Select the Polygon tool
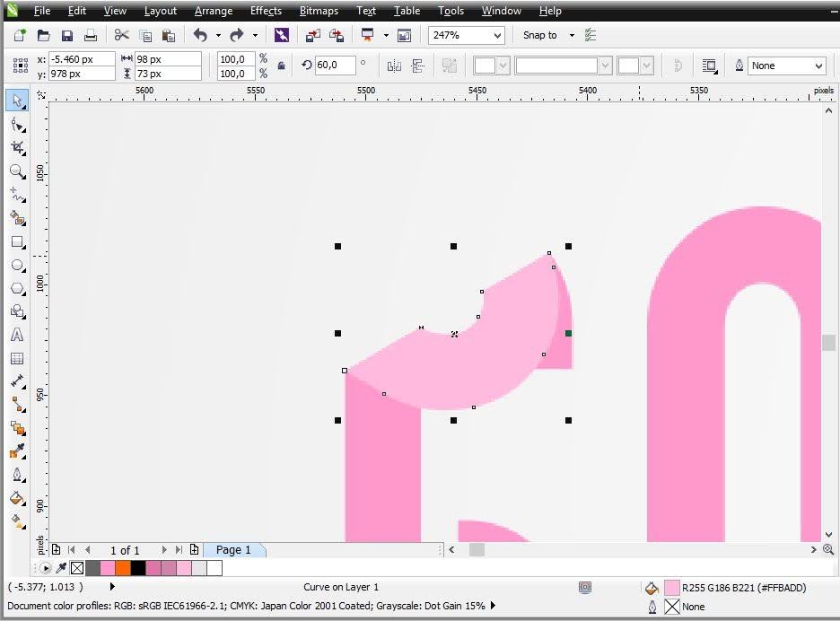Screen dimensions: 840x621 [x=18, y=289]
